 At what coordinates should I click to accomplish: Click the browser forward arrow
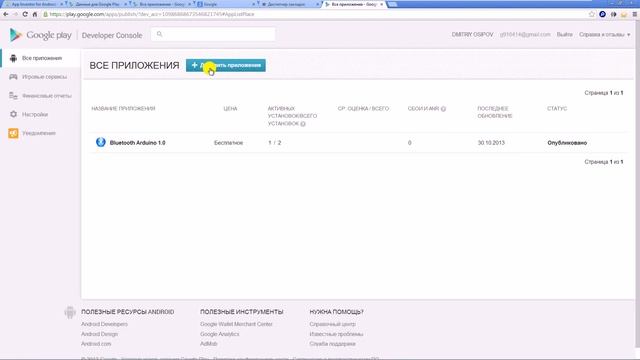click(15, 14)
